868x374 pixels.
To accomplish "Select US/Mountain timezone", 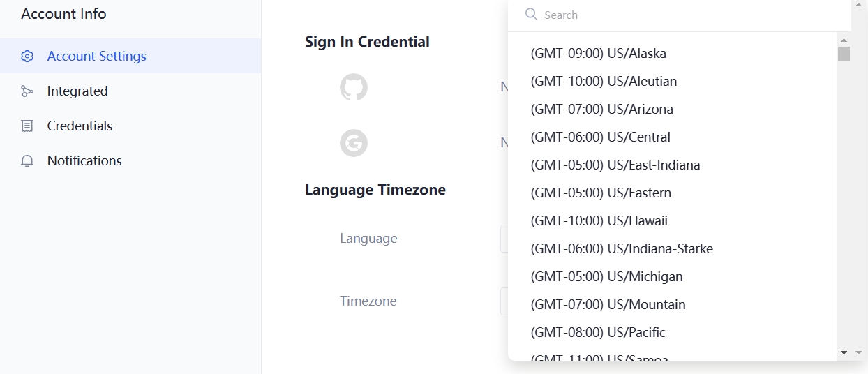I will pos(608,305).
